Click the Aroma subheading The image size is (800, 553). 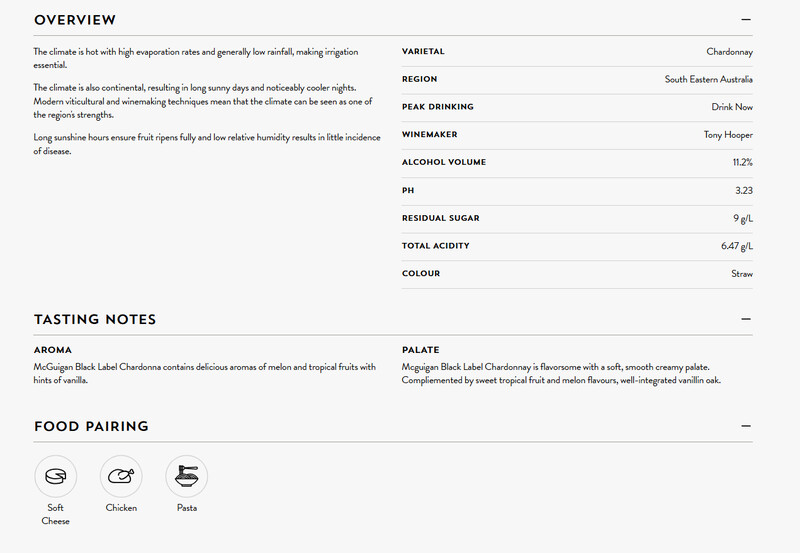pyautogui.click(x=53, y=351)
